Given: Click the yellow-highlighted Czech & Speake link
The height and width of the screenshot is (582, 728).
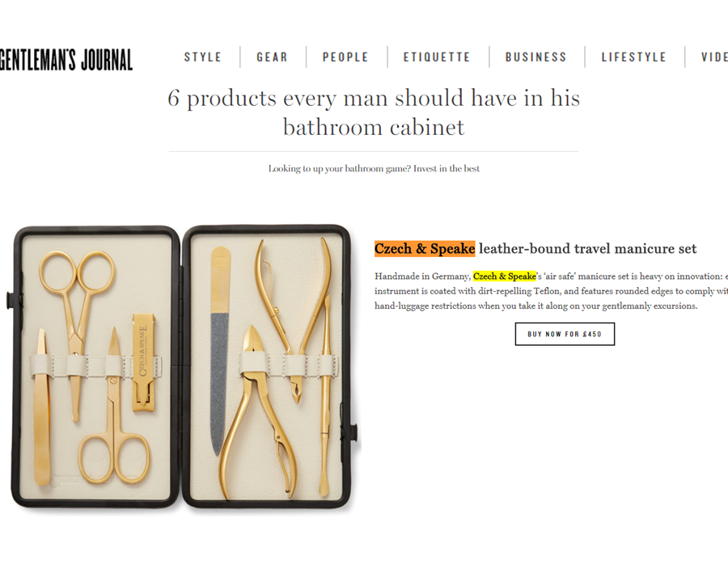Looking at the screenshot, I should tap(505, 276).
